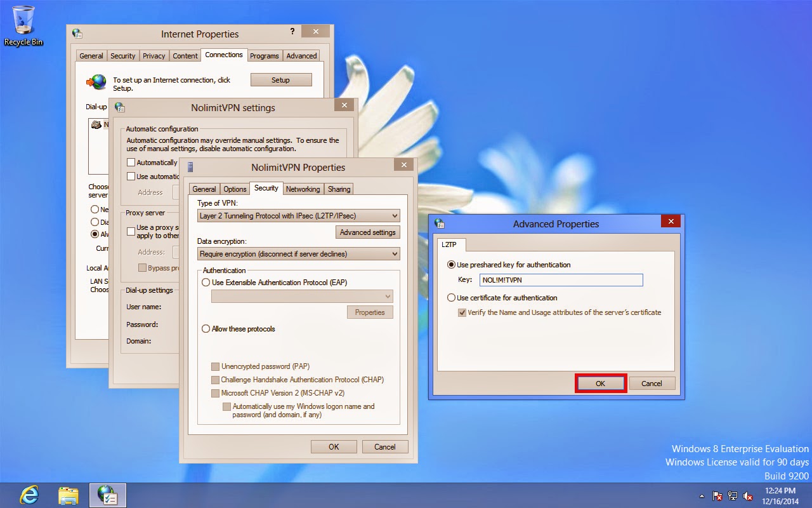Click the Internet Properties taskbar icon
The image size is (812, 508).
pyautogui.click(x=108, y=495)
